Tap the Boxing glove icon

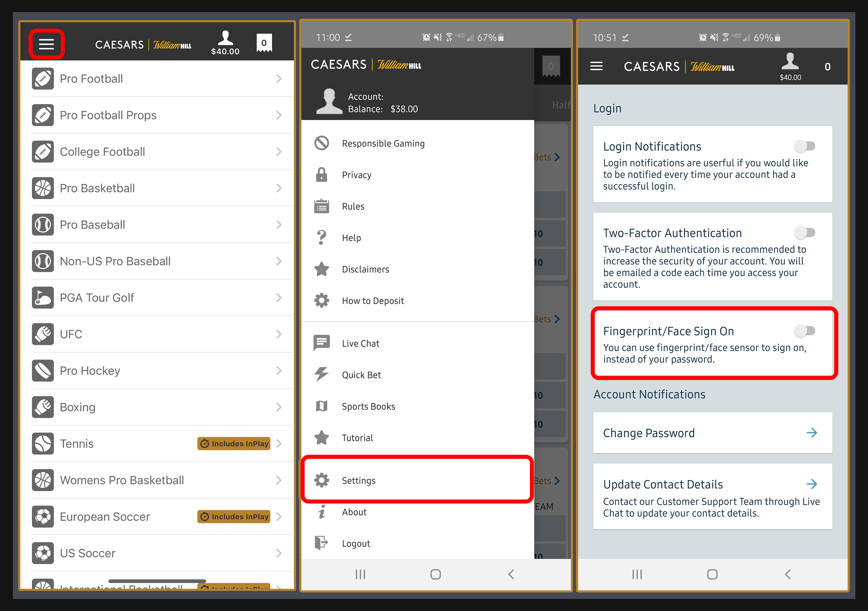click(43, 407)
